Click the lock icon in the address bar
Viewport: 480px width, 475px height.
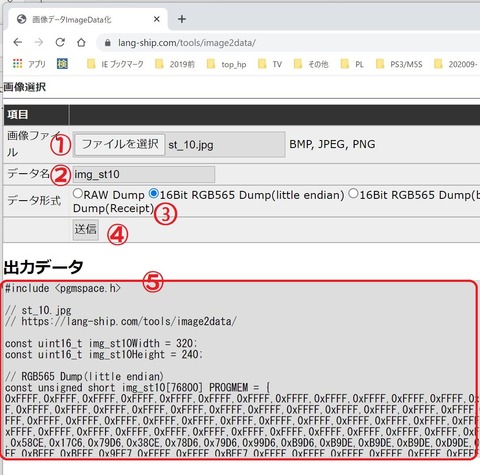[x=107, y=43]
